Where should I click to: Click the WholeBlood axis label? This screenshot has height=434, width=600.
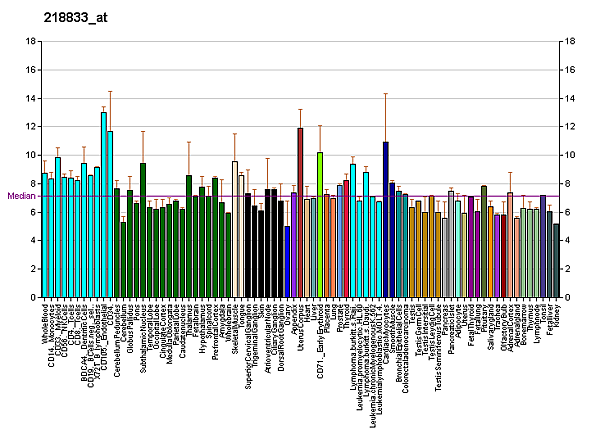pos(45,323)
